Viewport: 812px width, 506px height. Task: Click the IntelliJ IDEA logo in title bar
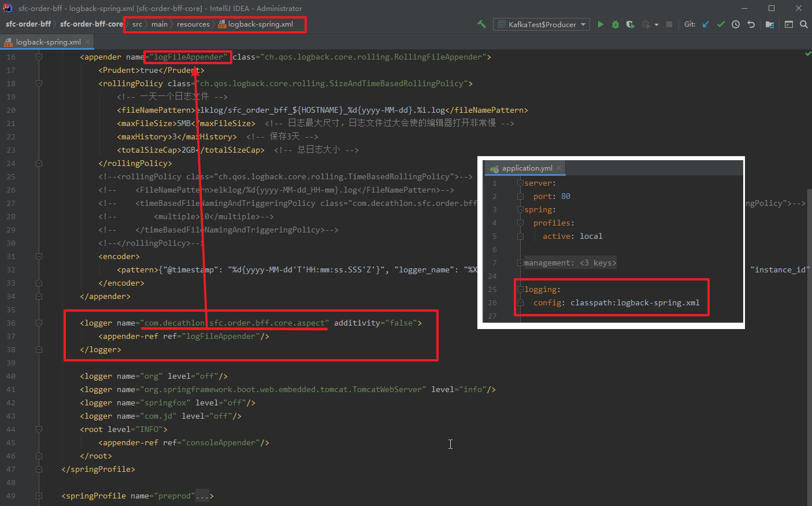[x=8, y=8]
